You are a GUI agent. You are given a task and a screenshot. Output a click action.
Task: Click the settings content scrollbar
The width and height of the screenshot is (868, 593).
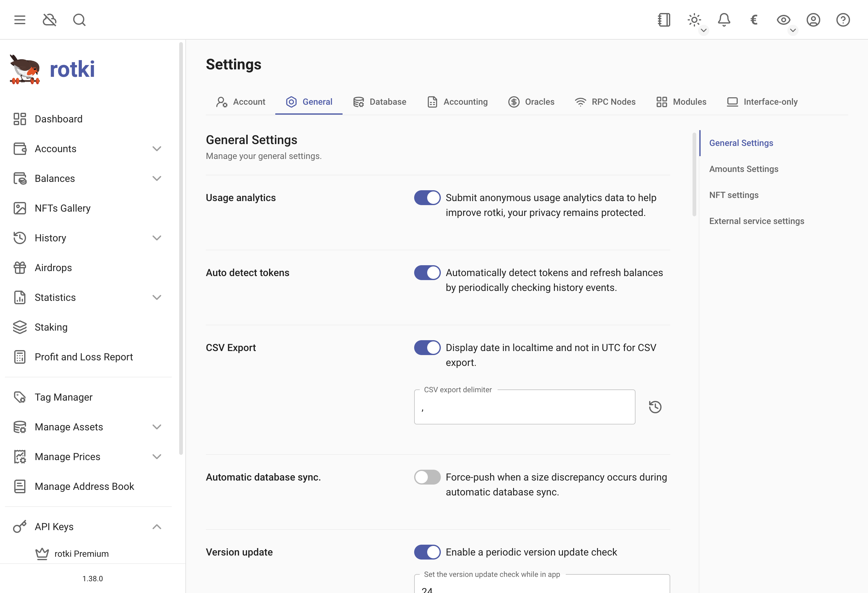coord(694,174)
